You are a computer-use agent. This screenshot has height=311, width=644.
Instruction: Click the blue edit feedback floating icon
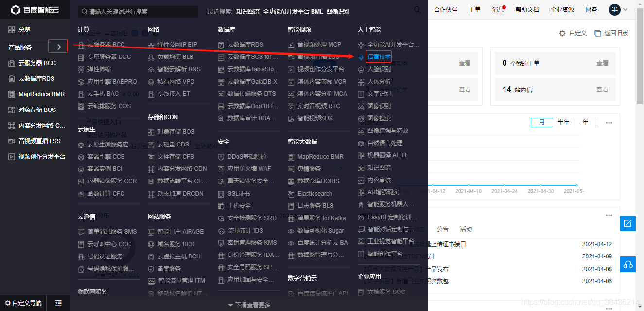tap(627, 223)
